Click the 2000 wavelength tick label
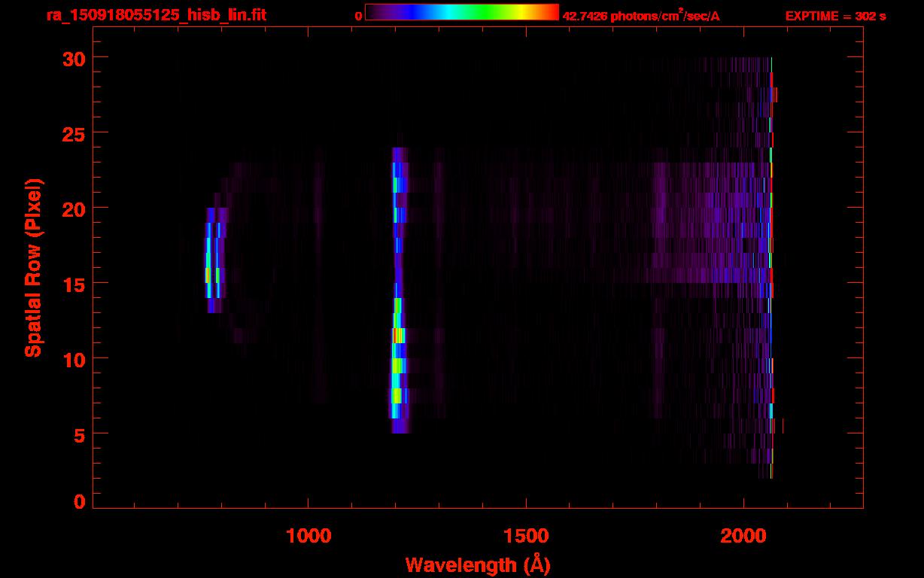 coord(743,536)
